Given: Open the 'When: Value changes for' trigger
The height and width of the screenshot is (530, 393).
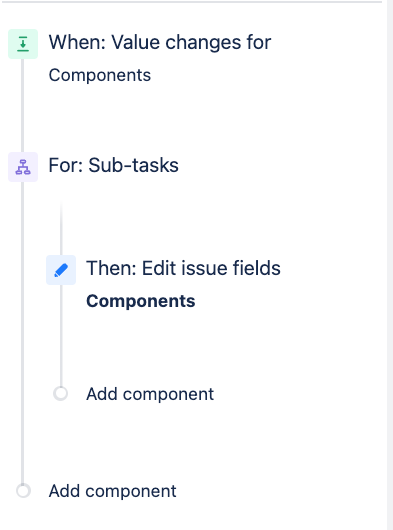Looking at the screenshot, I should pyautogui.click(x=160, y=43).
